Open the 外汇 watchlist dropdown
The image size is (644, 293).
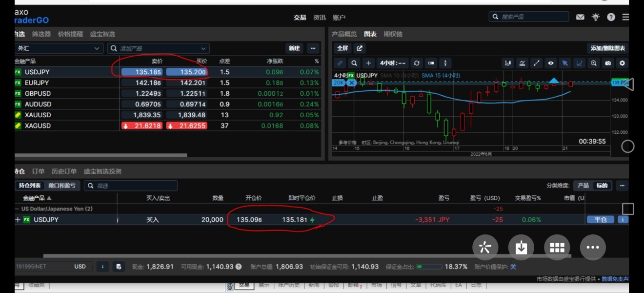tap(58, 48)
